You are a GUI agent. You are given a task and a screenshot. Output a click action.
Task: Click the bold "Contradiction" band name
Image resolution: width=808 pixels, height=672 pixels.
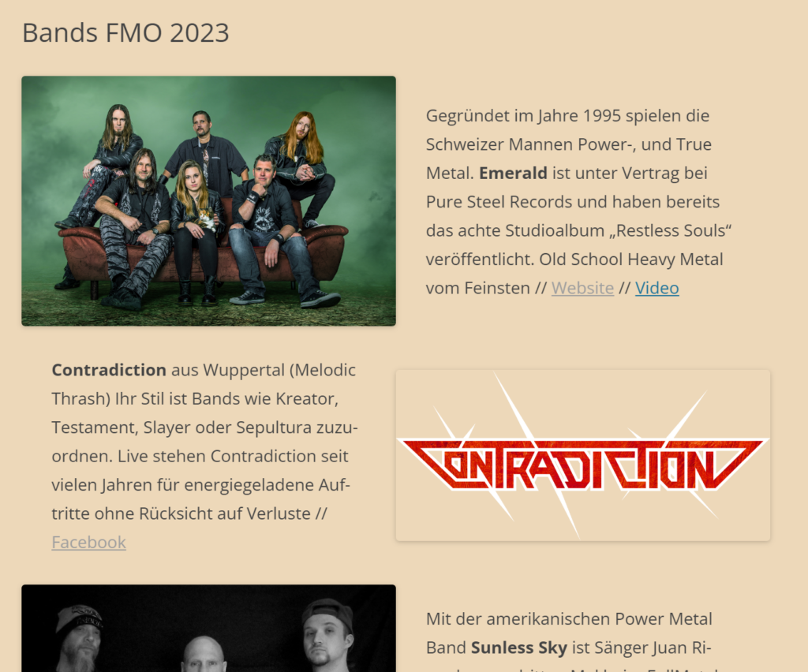click(x=109, y=370)
